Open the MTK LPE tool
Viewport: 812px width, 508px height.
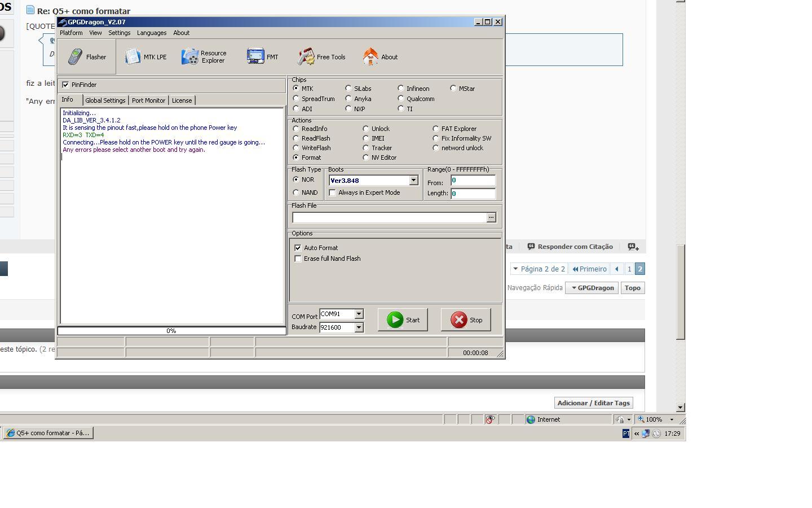(145, 56)
